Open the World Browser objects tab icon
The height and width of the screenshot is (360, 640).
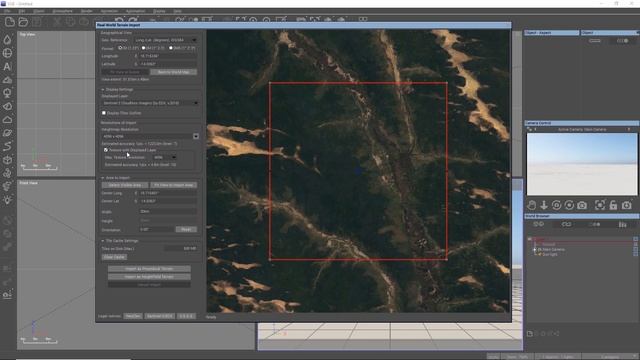point(539,224)
